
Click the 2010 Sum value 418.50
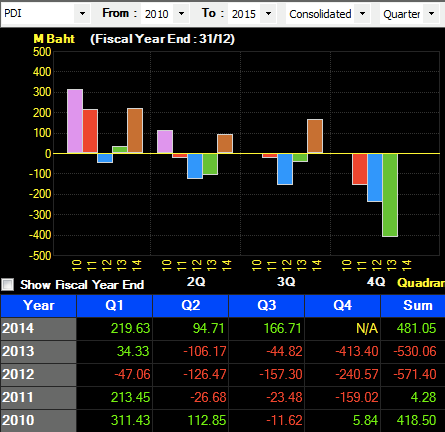pyautogui.click(x=416, y=420)
